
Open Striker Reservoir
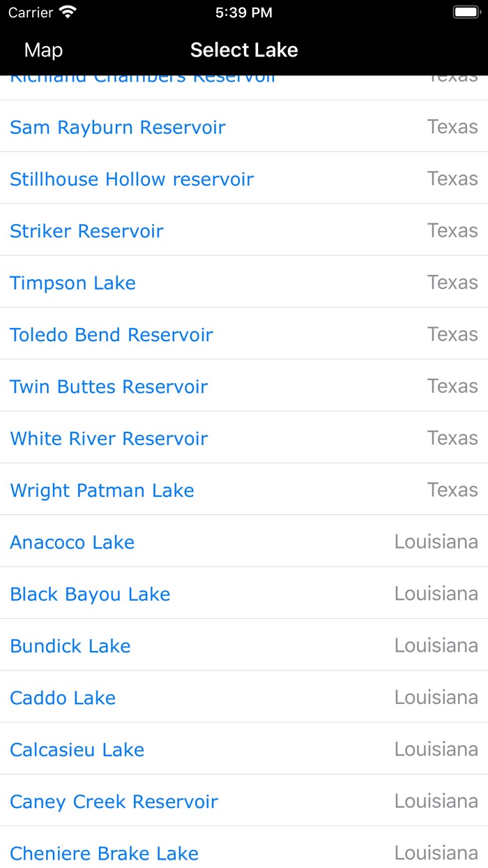pos(86,231)
